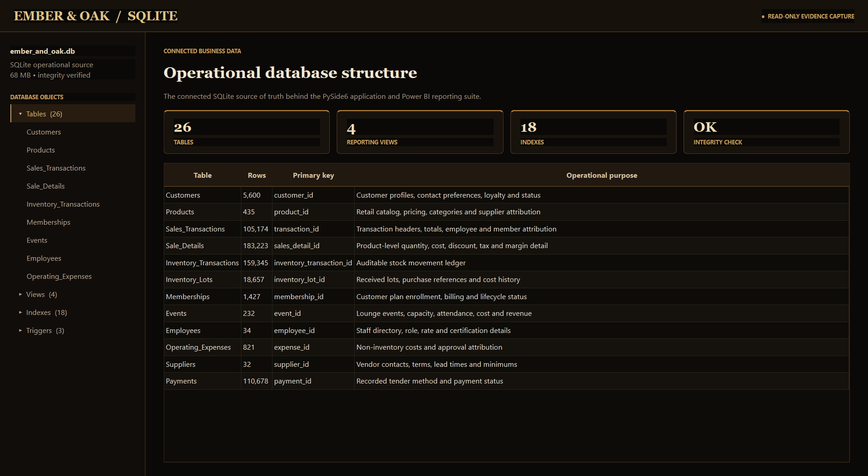The image size is (868, 476).
Task: Click the Inventory_Lots table cell
Action: click(203, 279)
